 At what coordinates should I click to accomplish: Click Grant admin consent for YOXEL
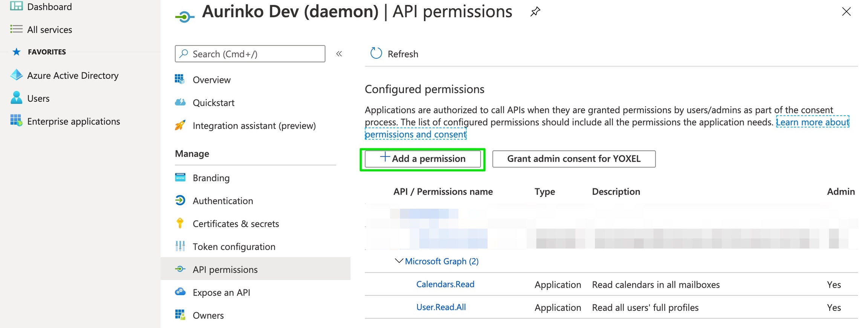pos(574,159)
